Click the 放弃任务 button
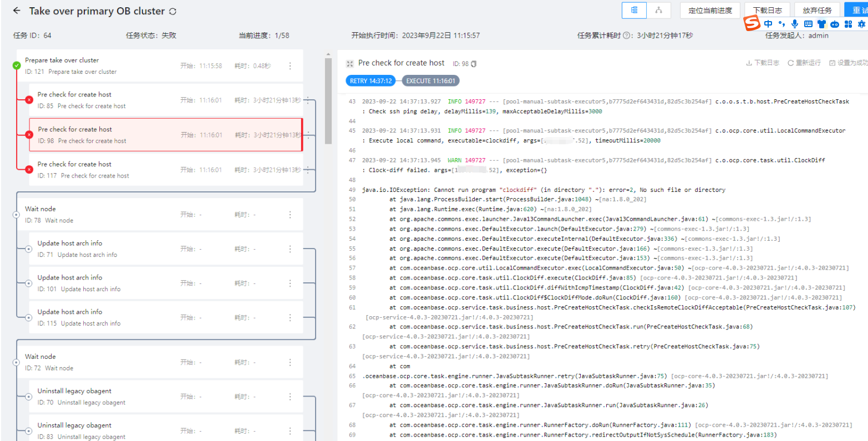This screenshot has width=868, height=441. pyautogui.click(x=817, y=10)
